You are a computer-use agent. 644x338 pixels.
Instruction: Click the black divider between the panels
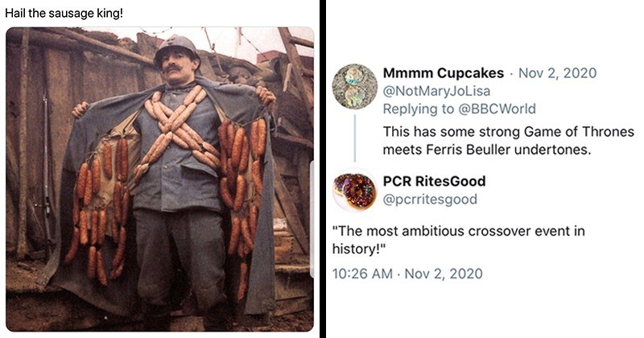click(324, 169)
